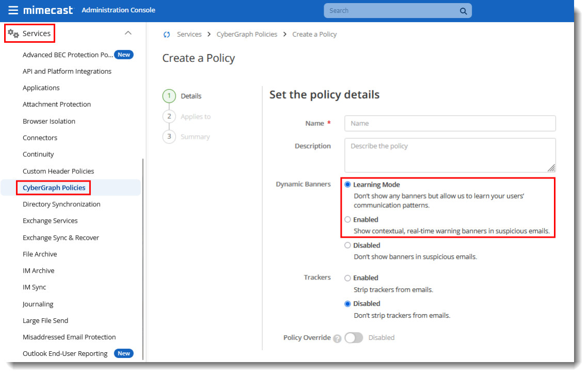Click Description field resize handle
The height and width of the screenshot is (376, 588).
point(551,168)
